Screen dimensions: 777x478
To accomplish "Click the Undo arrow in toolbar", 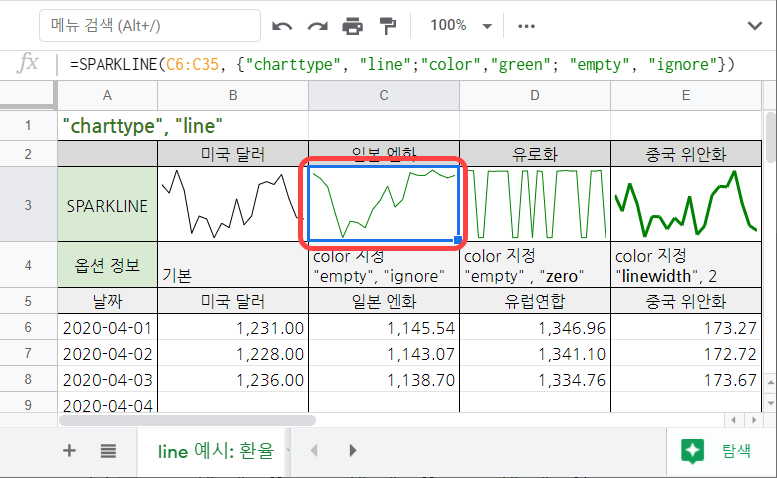I will (283, 25).
